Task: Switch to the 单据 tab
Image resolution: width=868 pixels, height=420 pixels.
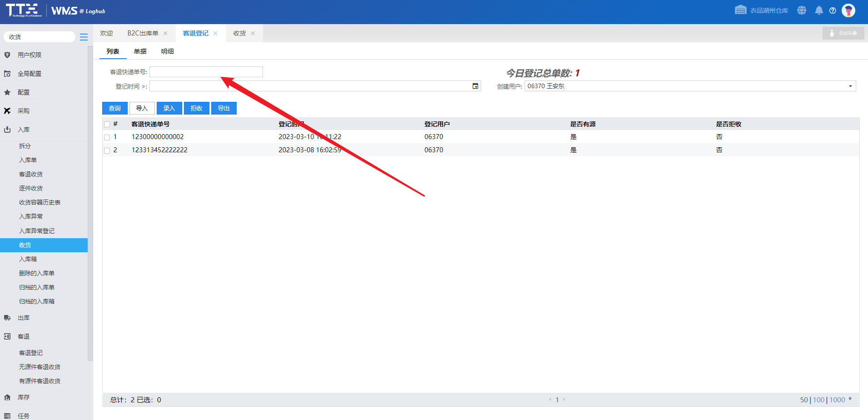Action: click(140, 51)
